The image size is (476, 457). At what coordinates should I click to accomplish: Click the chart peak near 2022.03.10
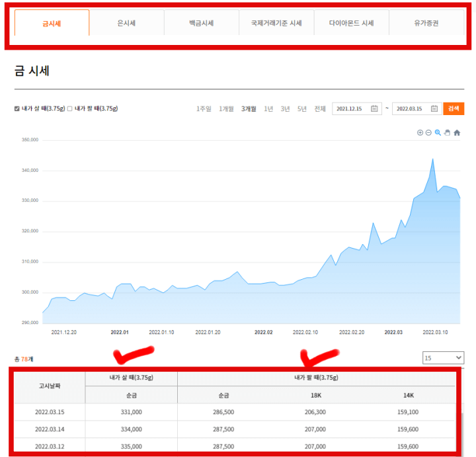click(x=432, y=159)
